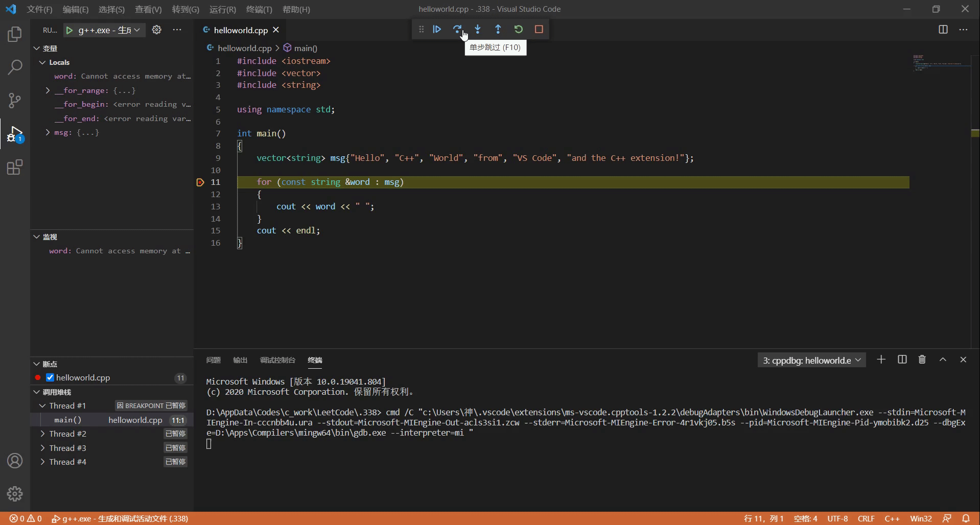The image size is (980, 525).
Task: Open the Run and Debug view
Action: 15,134
